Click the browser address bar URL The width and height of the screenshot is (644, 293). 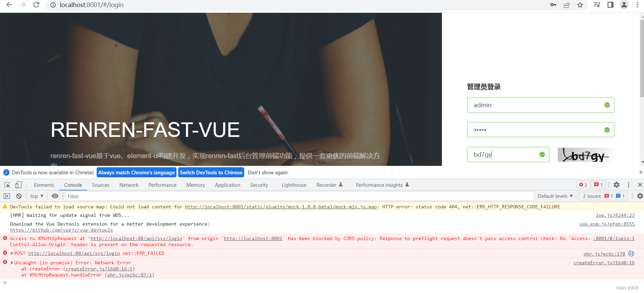[92, 5]
